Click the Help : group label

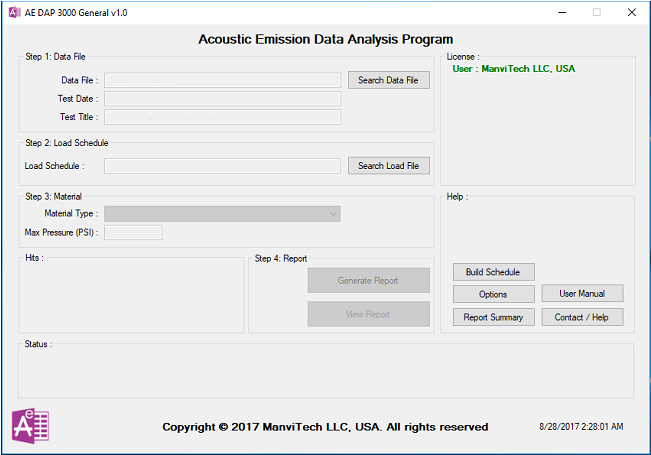457,197
